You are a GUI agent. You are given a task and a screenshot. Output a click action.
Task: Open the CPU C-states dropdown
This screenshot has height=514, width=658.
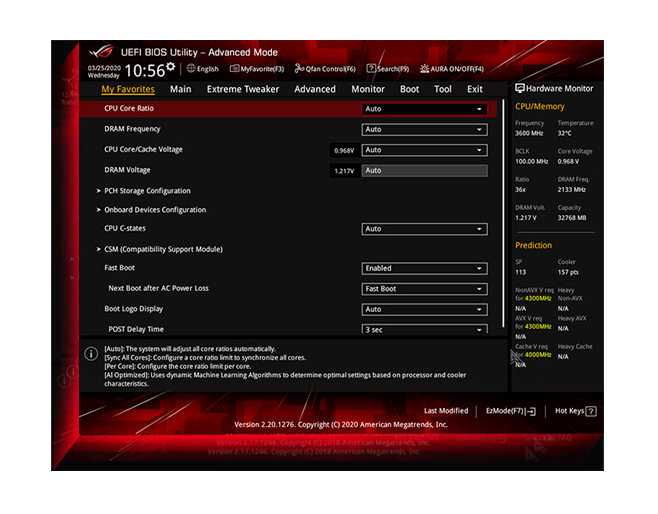[424, 229]
